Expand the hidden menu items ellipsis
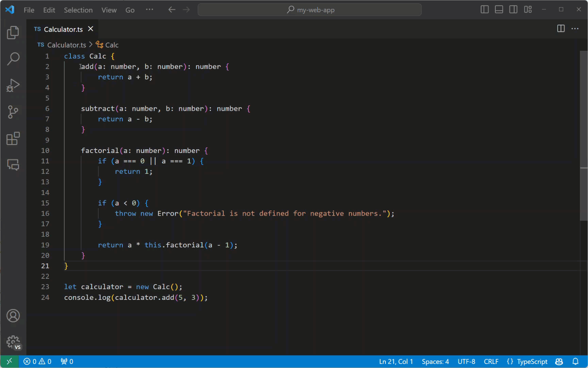The image size is (588, 368). (x=149, y=10)
